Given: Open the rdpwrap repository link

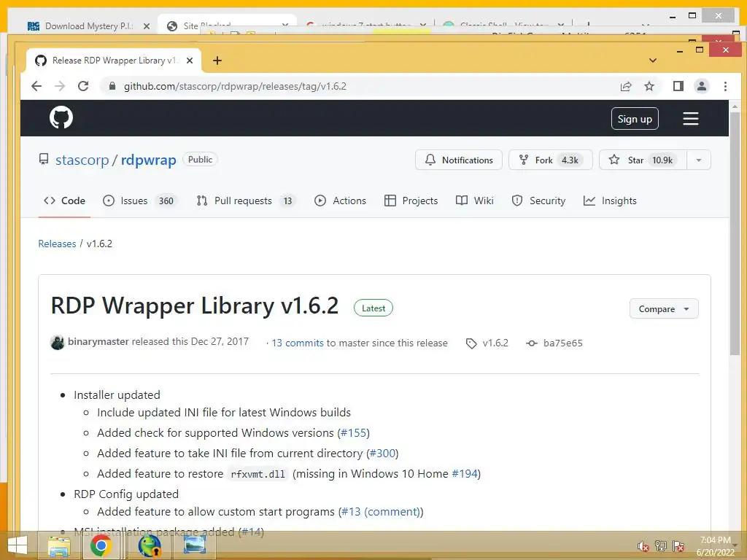Looking at the screenshot, I should click(148, 160).
